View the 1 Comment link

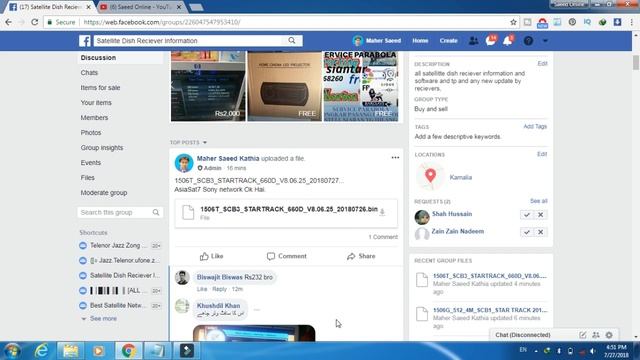pos(383,237)
